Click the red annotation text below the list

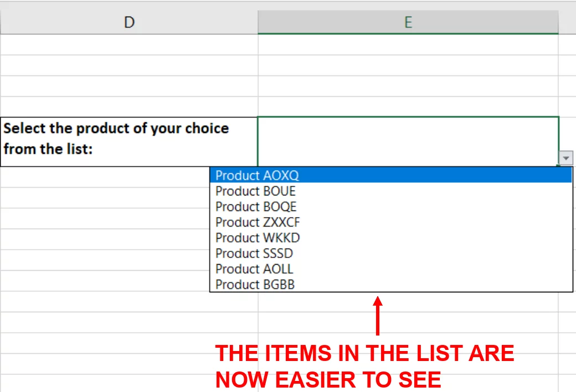[364, 366]
